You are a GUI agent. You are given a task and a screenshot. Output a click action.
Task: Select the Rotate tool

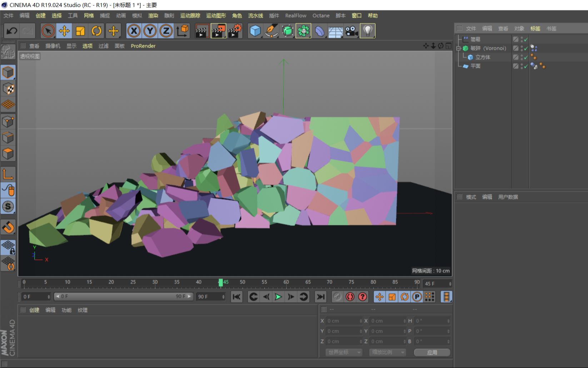click(96, 31)
